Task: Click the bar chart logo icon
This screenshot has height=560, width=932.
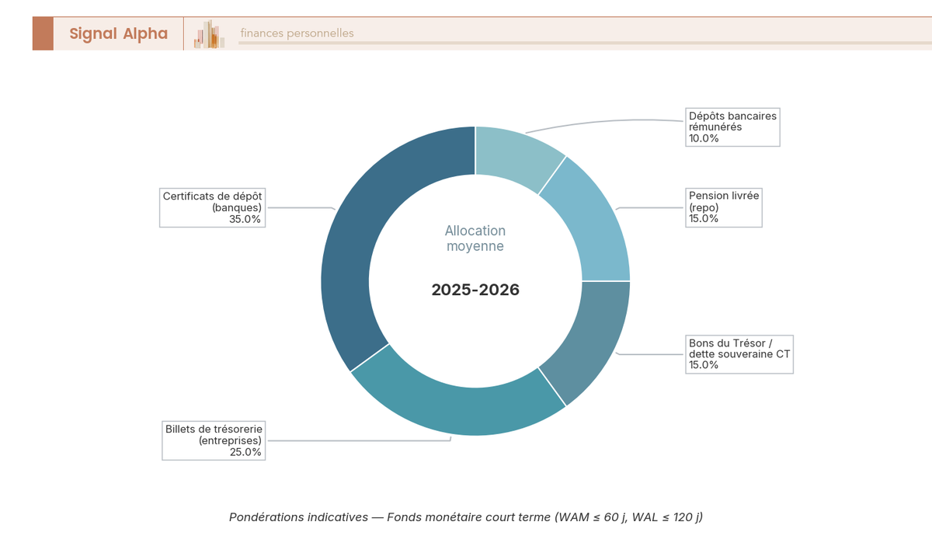Action: click(x=210, y=34)
